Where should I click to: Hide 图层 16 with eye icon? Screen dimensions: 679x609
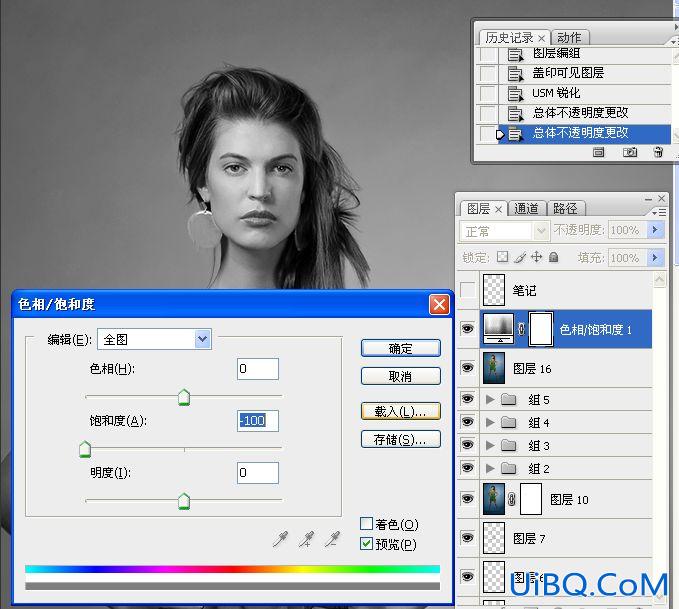pyautogui.click(x=468, y=368)
